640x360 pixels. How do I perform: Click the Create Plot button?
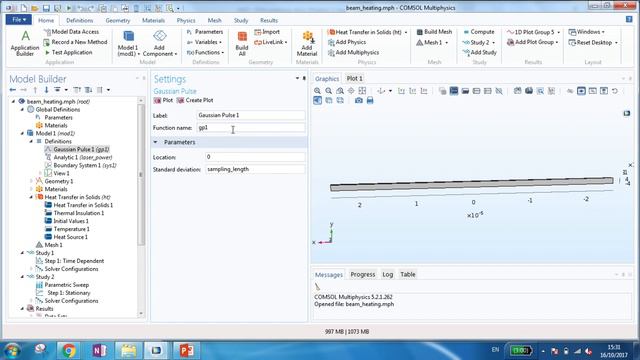pyautogui.click(x=195, y=100)
